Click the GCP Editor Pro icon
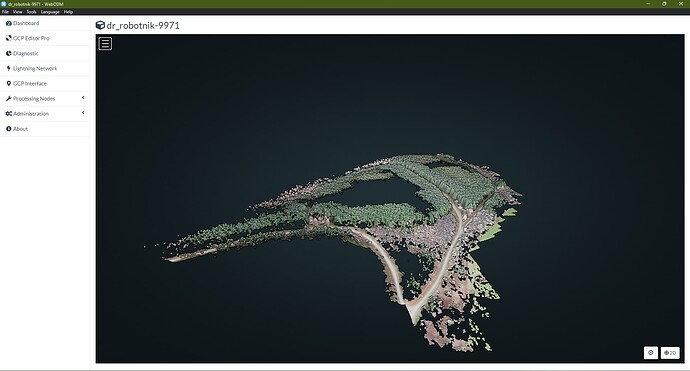Viewport: 690px width, 371px height. click(8, 38)
